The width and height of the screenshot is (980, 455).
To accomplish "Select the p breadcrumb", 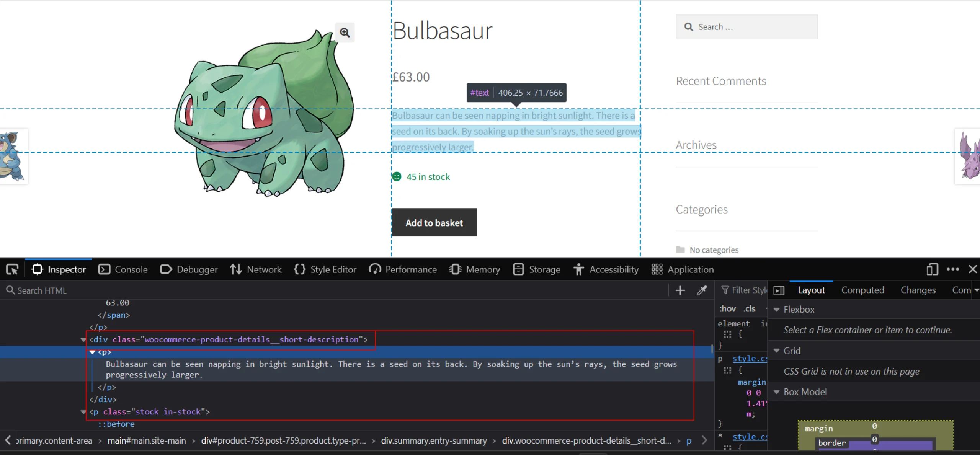I will 689,440.
